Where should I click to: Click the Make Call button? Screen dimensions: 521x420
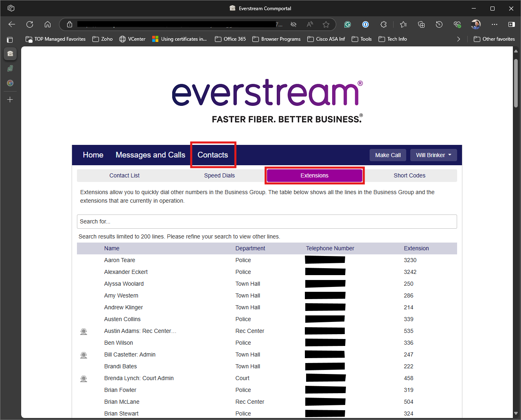pyautogui.click(x=388, y=155)
